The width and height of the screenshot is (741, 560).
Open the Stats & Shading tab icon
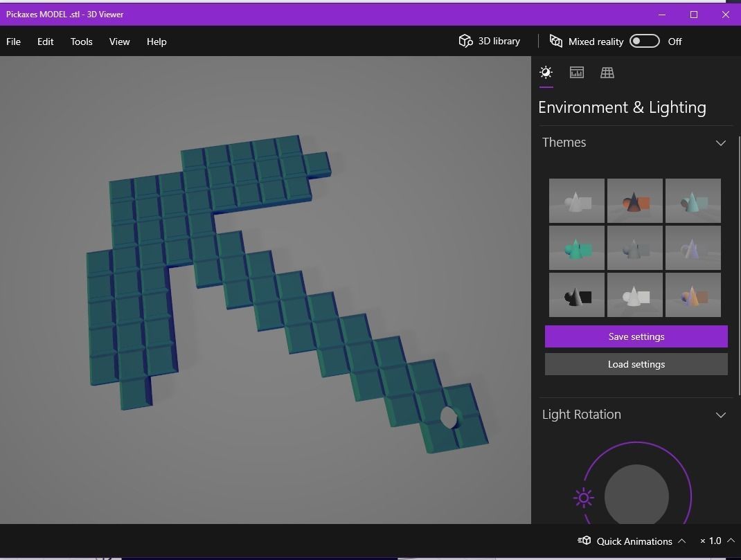pyautogui.click(x=577, y=73)
